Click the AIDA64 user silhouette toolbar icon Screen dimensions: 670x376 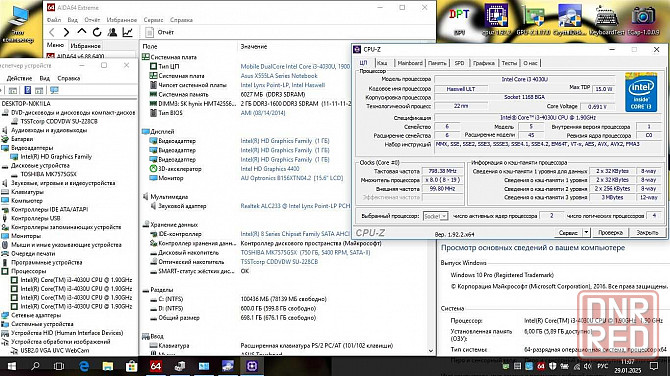pos(112,32)
